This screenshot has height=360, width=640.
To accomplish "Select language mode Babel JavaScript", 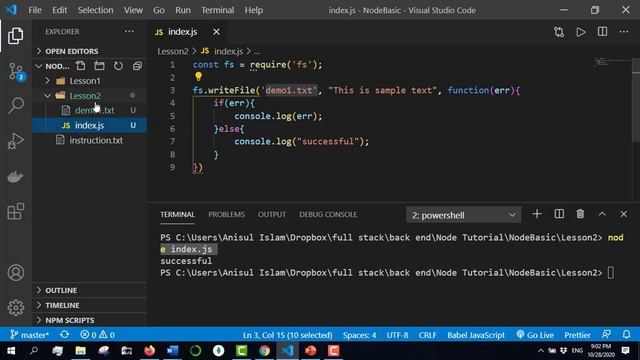I will 476,335.
